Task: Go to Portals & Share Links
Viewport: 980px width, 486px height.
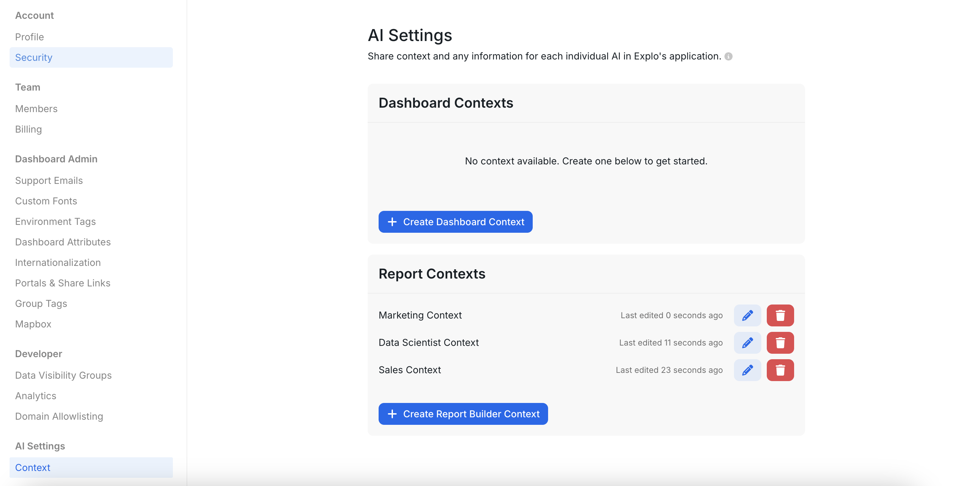Action: (63, 283)
